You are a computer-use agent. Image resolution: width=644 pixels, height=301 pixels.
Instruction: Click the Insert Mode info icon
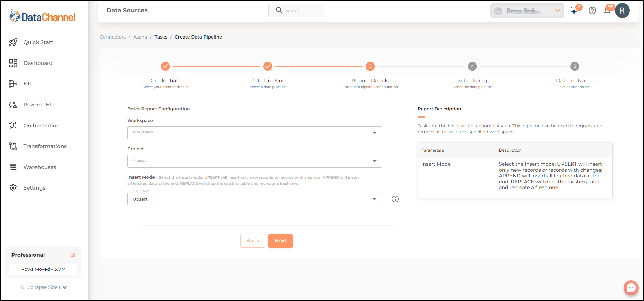point(395,199)
